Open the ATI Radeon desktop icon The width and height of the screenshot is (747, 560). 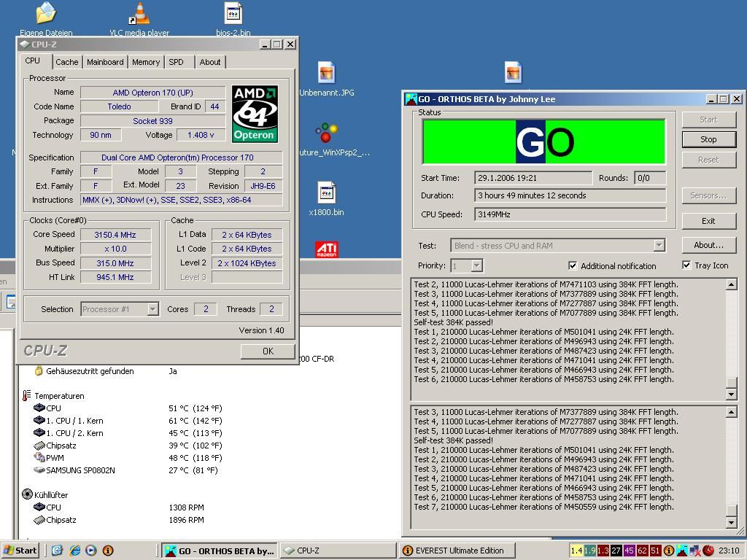(x=326, y=249)
